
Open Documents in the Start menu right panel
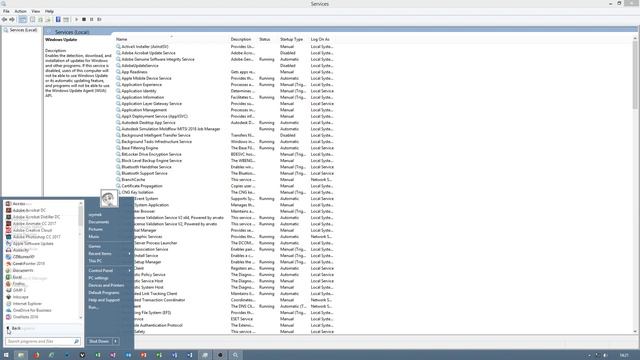pos(99,222)
